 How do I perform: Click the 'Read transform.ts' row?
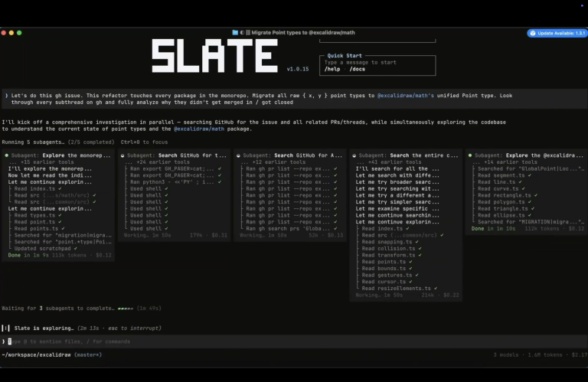pyautogui.click(x=391, y=255)
